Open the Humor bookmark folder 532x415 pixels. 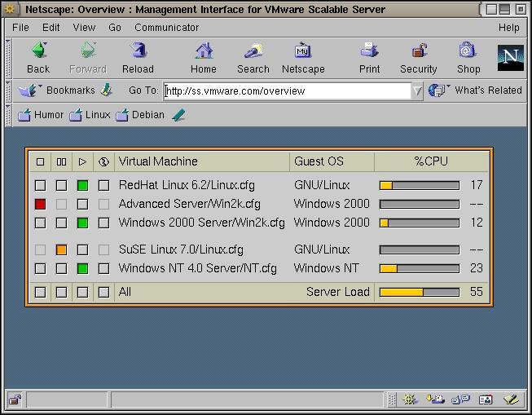click(x=41, y=115)
